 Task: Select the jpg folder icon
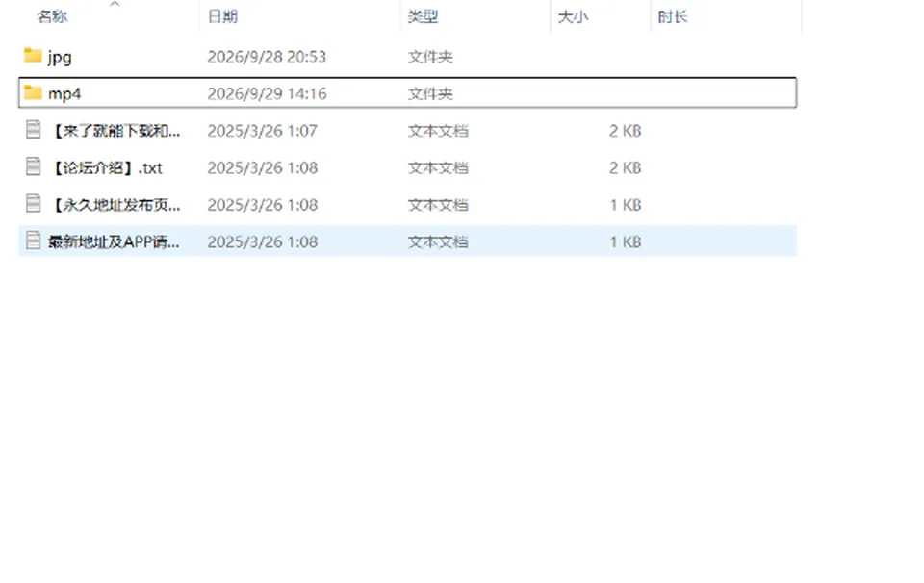tap(33, 56)
